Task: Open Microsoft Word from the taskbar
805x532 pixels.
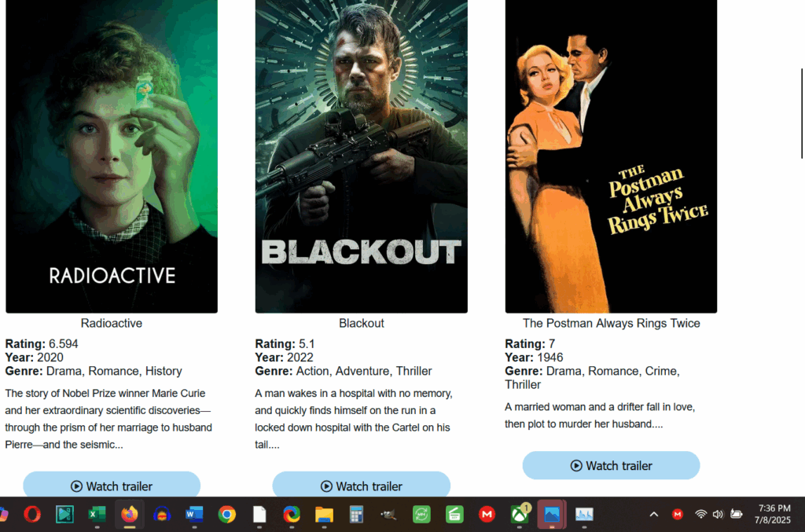Action: (194, 513)
